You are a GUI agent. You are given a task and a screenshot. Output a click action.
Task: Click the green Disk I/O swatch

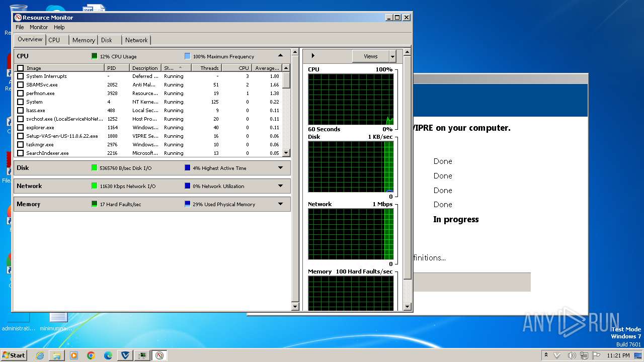pyautogui.click(x=94, y=168)
